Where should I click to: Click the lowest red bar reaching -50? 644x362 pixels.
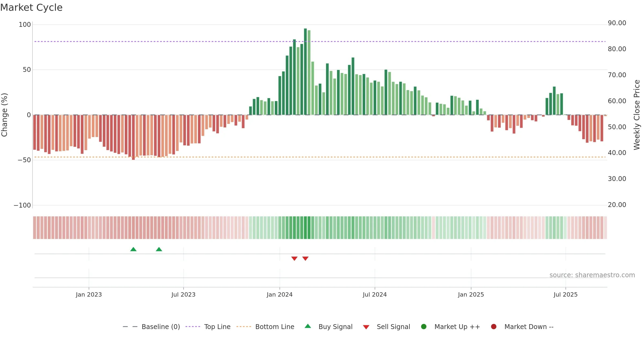point(133,137)
